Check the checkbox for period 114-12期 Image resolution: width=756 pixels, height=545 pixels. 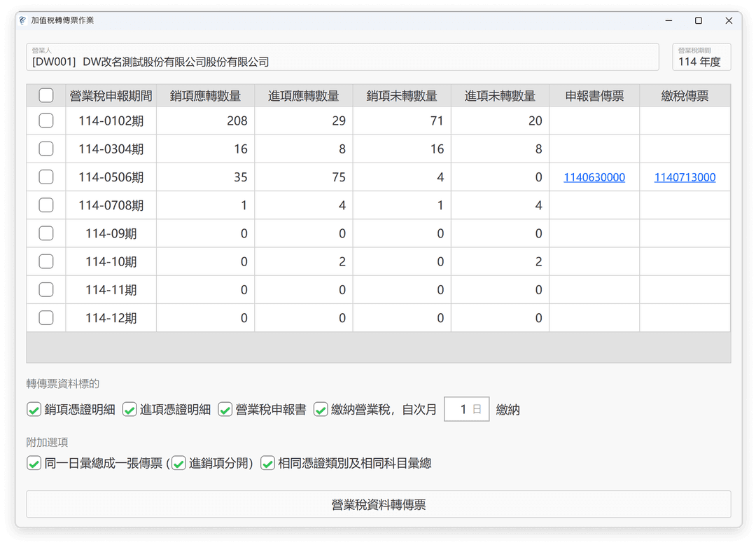click(46, 317)
